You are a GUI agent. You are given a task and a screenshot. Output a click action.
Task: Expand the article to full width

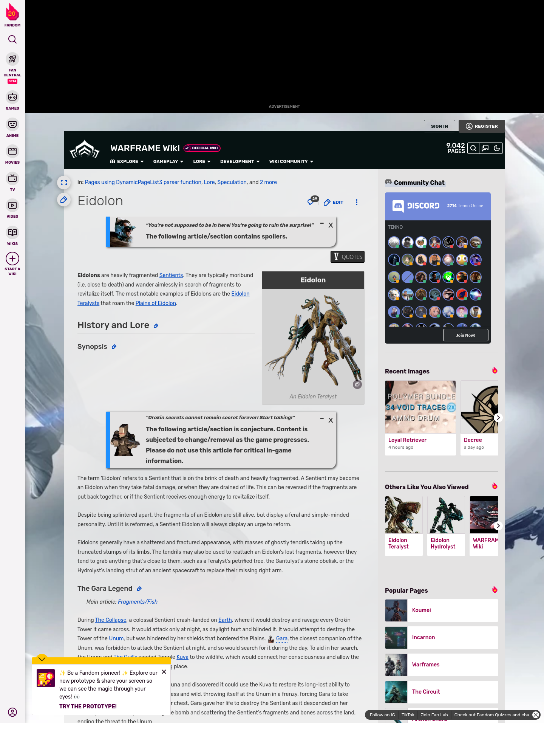pyautogui.click(x=64, y=183)
